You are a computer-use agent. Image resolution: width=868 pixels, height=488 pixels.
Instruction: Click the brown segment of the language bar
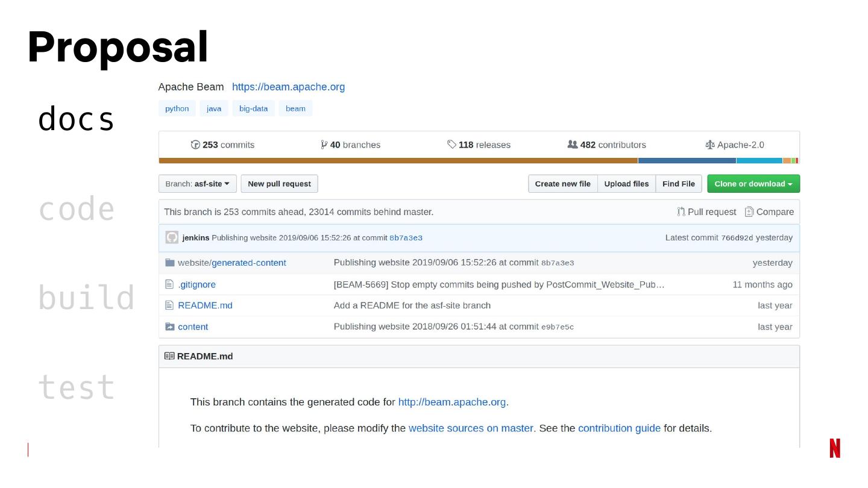(398, 161)
